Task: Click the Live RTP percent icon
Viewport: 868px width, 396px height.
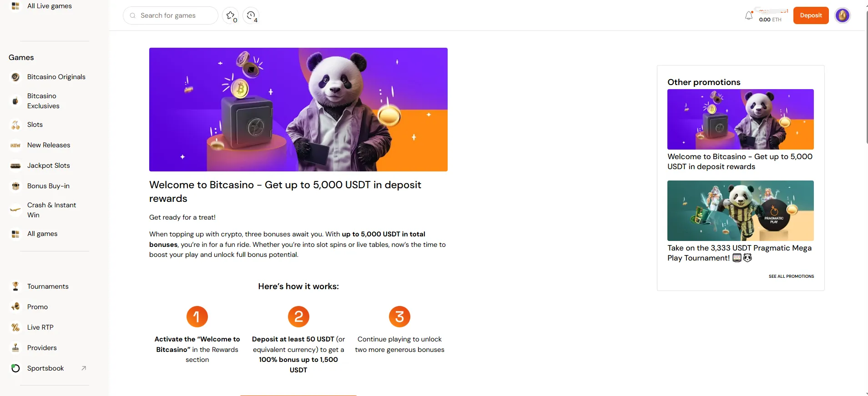Action: pyautogui.click(x=15, y=327)
